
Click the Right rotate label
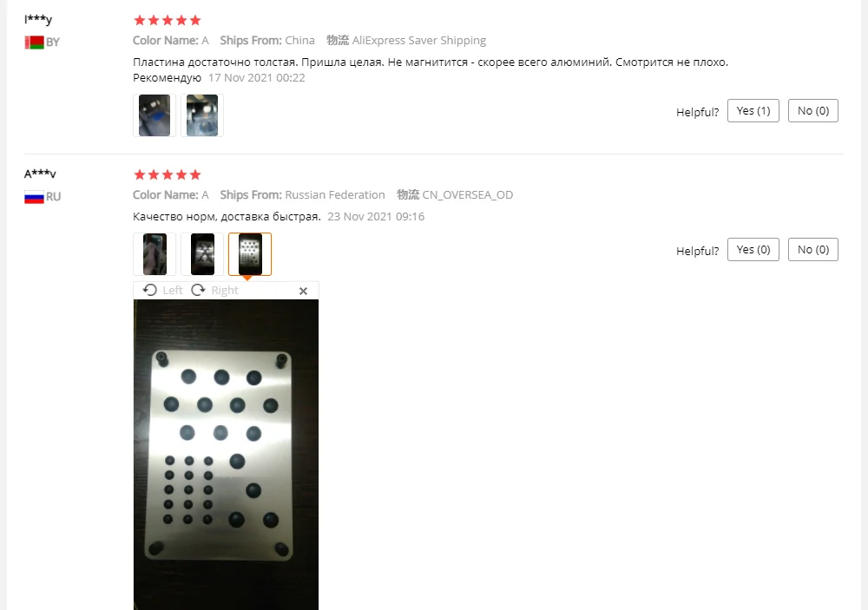click(225, 290)
